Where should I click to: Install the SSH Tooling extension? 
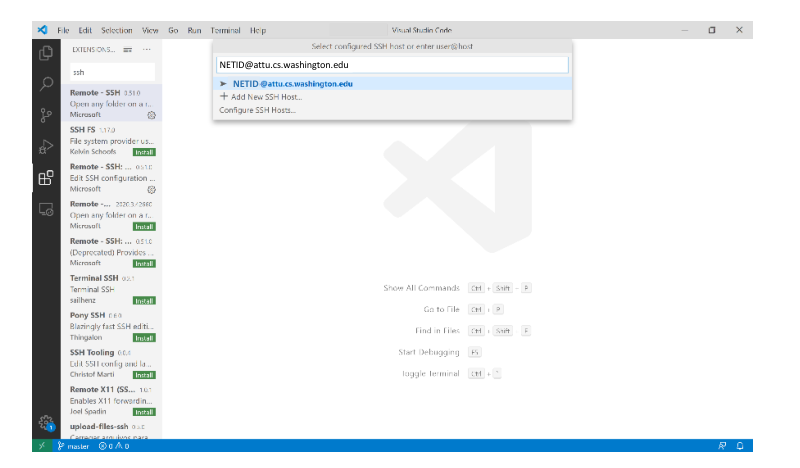(144, 375)
